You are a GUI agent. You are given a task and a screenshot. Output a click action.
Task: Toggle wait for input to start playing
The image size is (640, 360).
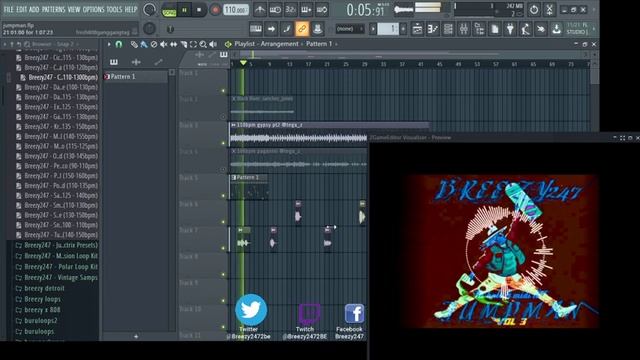tap(275, 9)
